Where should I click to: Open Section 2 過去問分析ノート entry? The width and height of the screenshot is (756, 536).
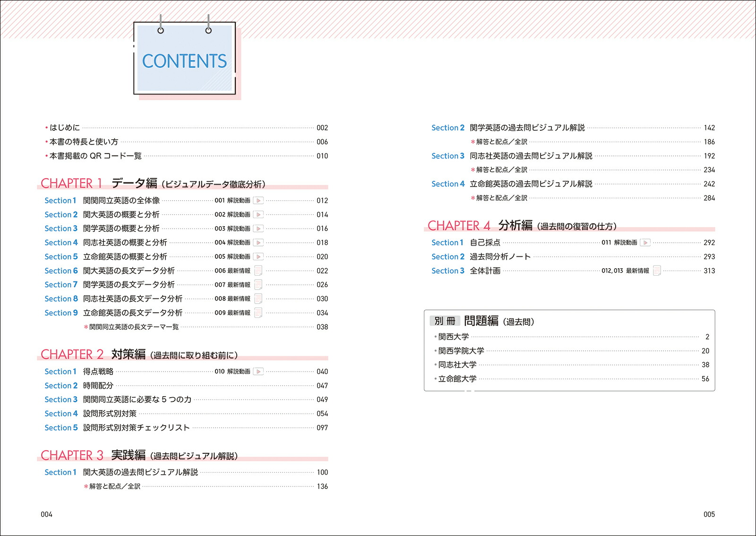[573, 257]
